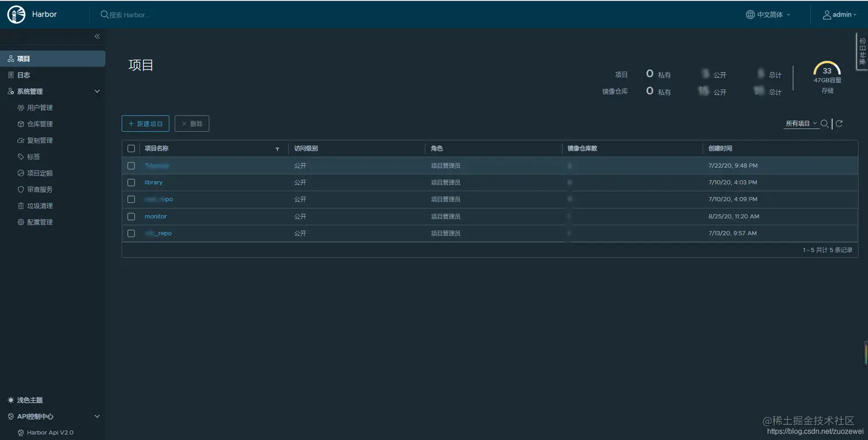This screenshot has height=440, width=868.
Task: Click 项目管理员 role in library row
Action: 445,182
